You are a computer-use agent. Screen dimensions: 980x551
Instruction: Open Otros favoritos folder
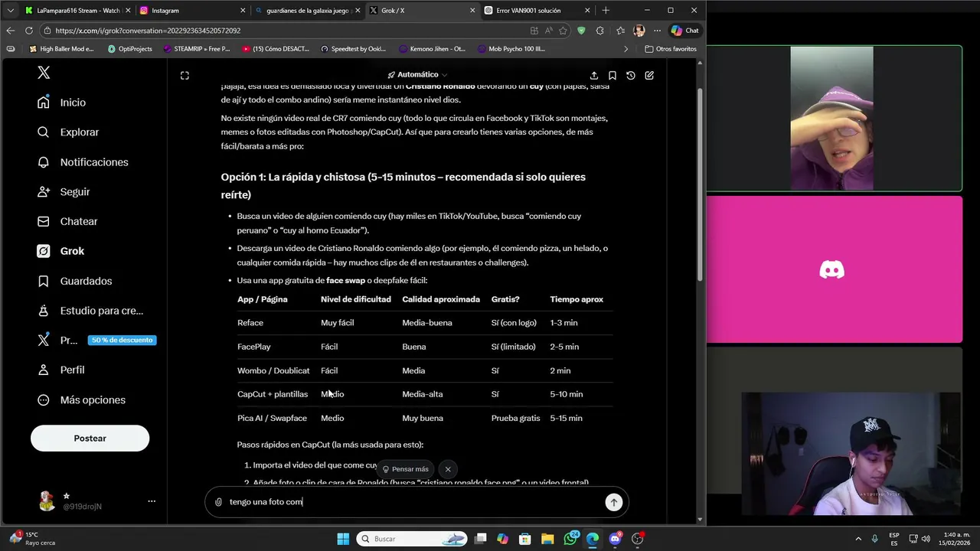(x=671, y=49)
